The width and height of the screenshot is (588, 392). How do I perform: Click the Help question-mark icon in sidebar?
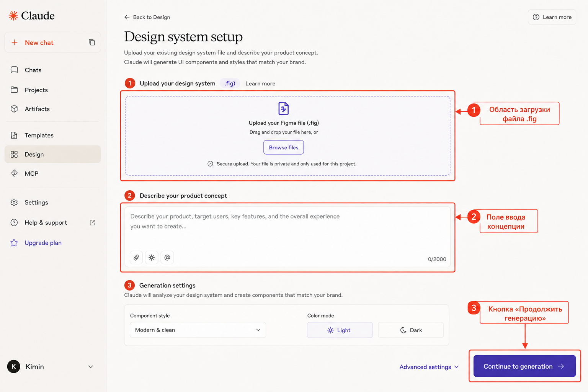pyautogui.click(x=14, y=222)
